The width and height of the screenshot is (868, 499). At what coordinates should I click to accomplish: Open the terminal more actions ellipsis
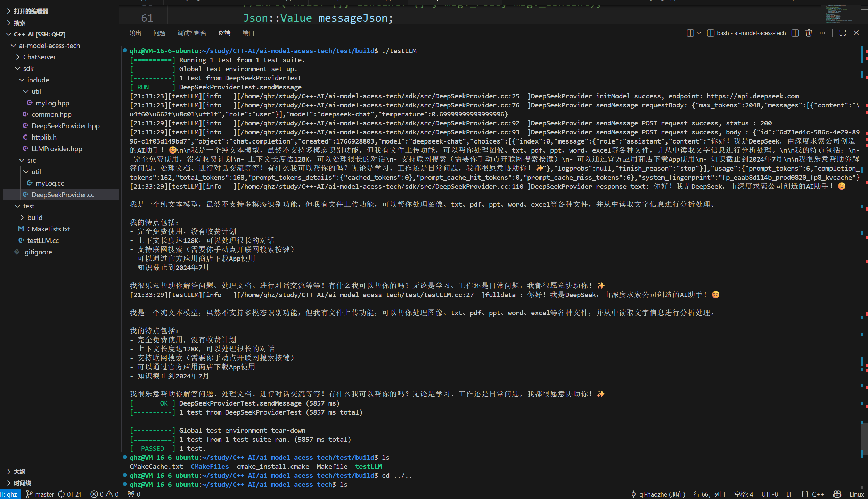(x=822, y=33)
